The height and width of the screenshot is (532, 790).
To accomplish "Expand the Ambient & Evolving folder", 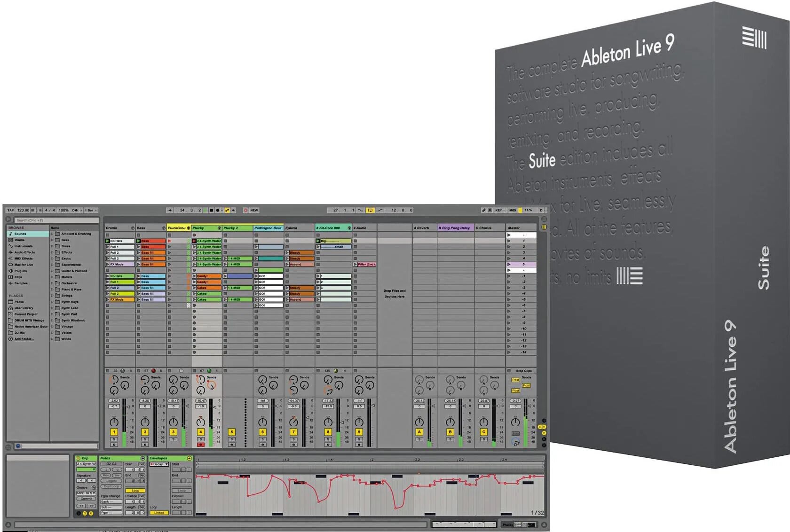I will (x=53, y=234).
